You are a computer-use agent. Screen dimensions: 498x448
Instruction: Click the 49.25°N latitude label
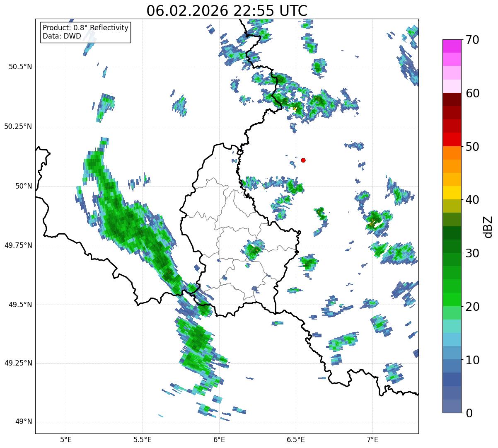[x=18, y=363]
